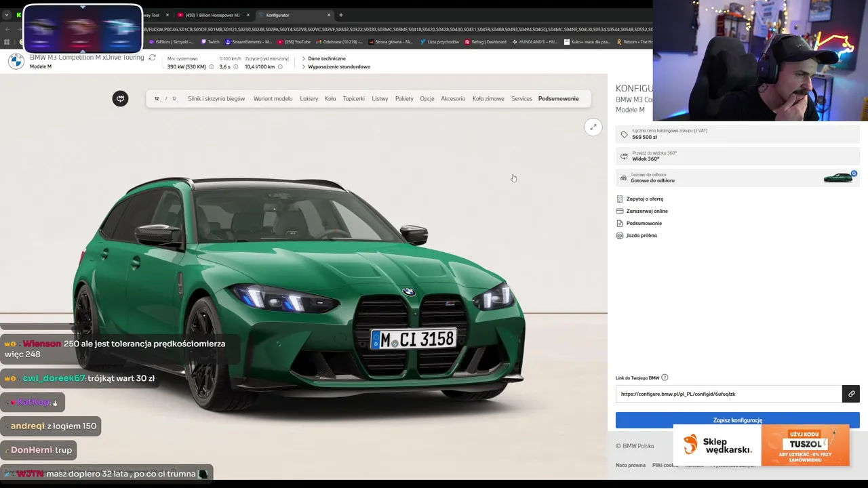Click the card icon beside Zarezerwuj online
The image size is (868, 488).
tap(620, 211)
